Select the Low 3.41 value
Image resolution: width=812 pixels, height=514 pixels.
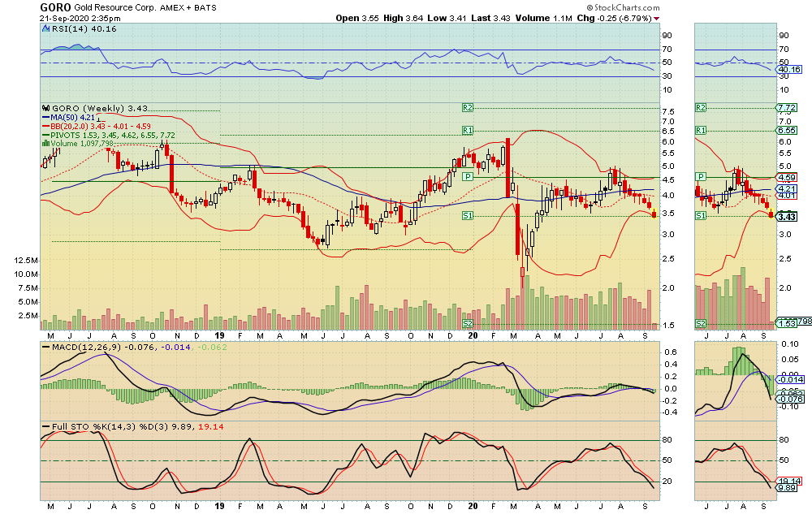(447, 18)
